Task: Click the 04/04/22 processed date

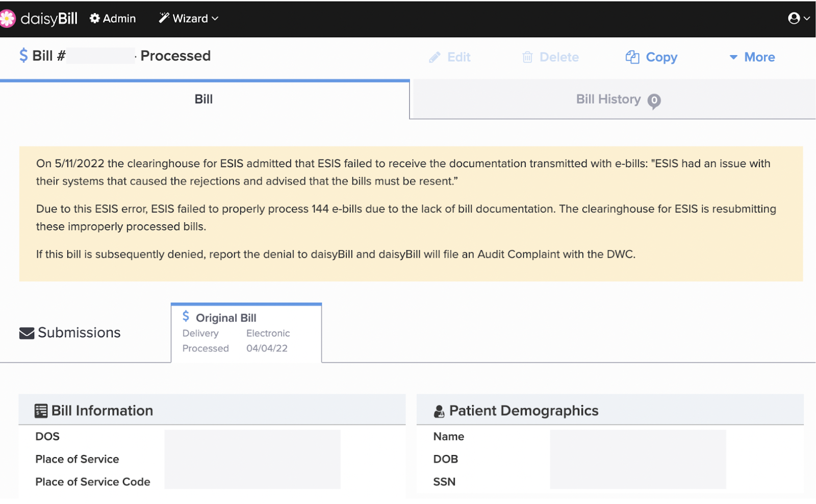Action: coord(267,349)
